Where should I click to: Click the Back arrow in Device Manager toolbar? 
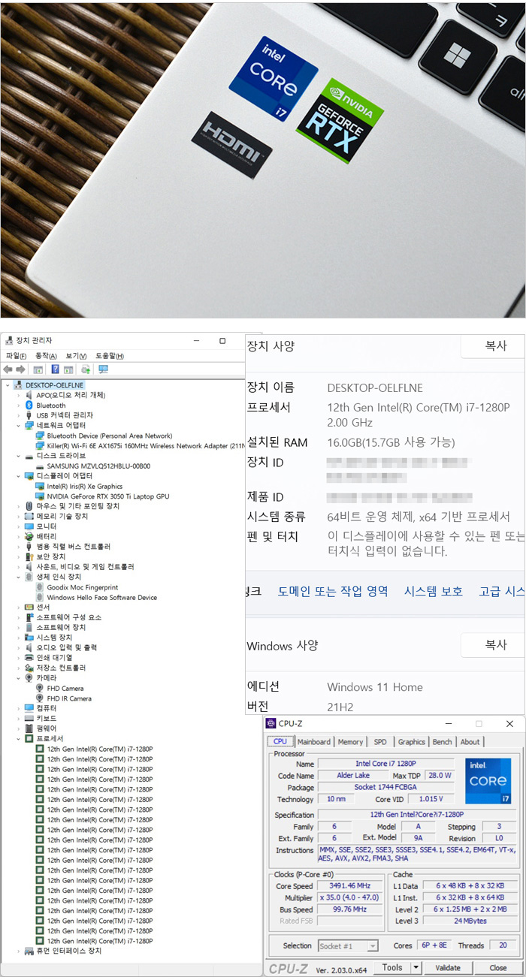click(8, 369)
